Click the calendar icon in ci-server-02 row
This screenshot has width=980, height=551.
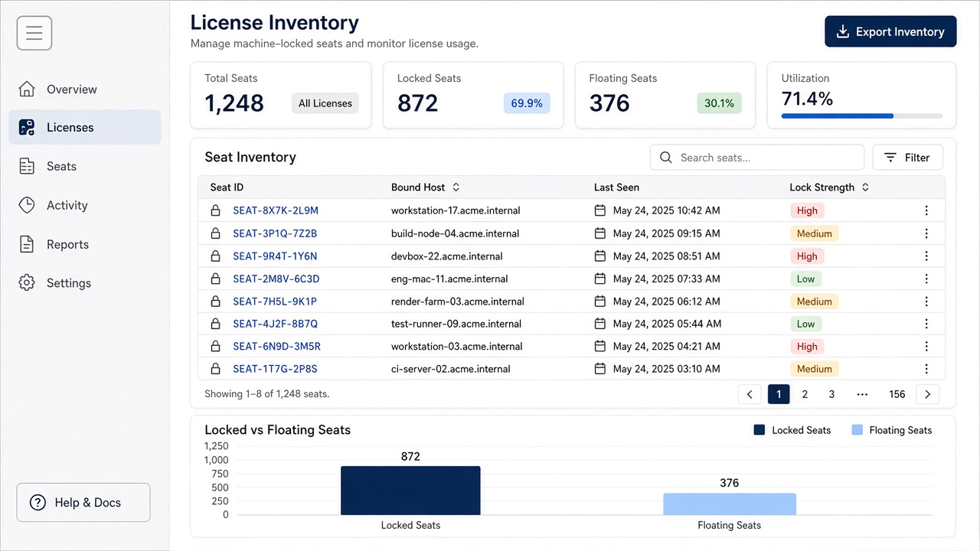coord(600,369)
